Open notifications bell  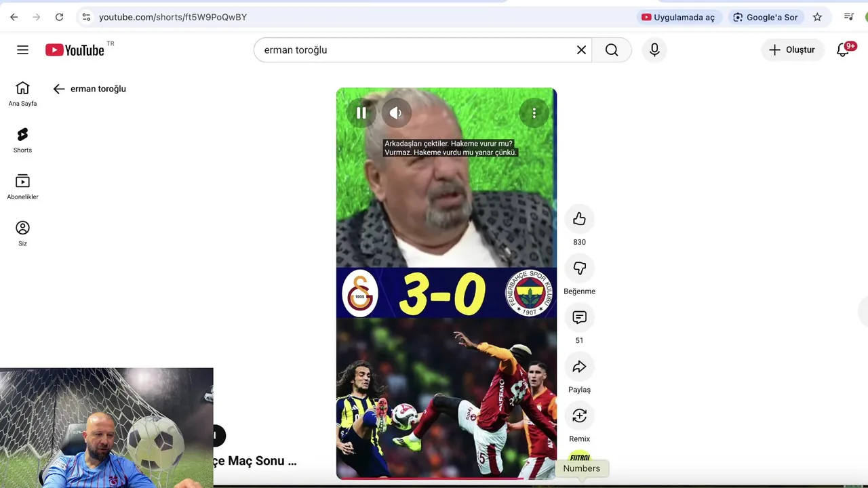(x=843, y=49)
